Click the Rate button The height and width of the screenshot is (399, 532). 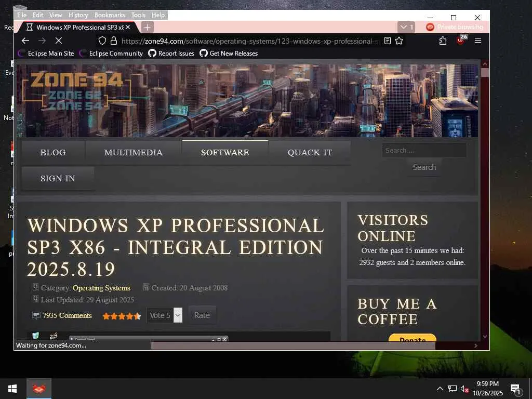tap(202, 315)
